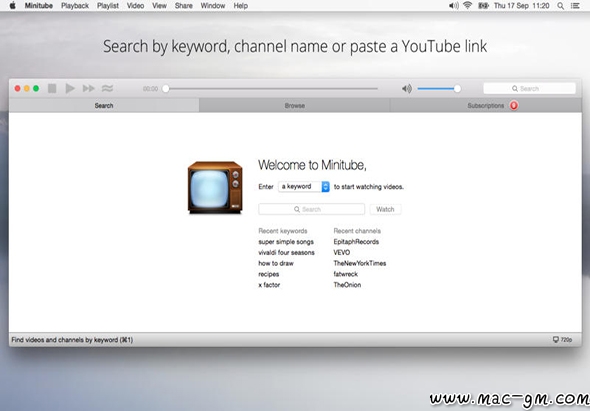Click the Stop playback icon
This screenshot has height=411, width=590.
(x=52, y=88)
